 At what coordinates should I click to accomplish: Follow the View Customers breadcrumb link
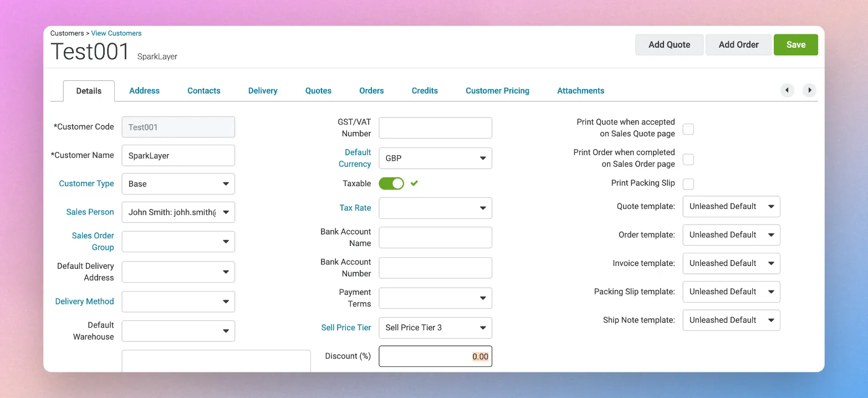point(116,33)
